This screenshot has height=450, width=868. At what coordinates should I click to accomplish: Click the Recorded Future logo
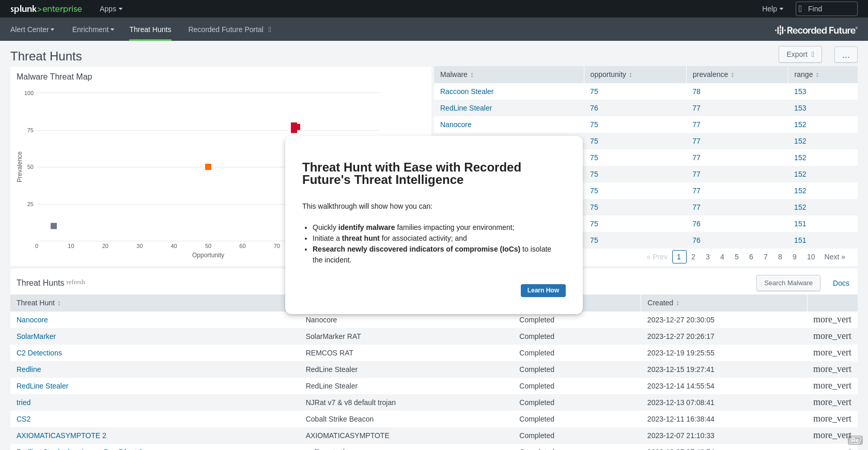click(816, 30)
